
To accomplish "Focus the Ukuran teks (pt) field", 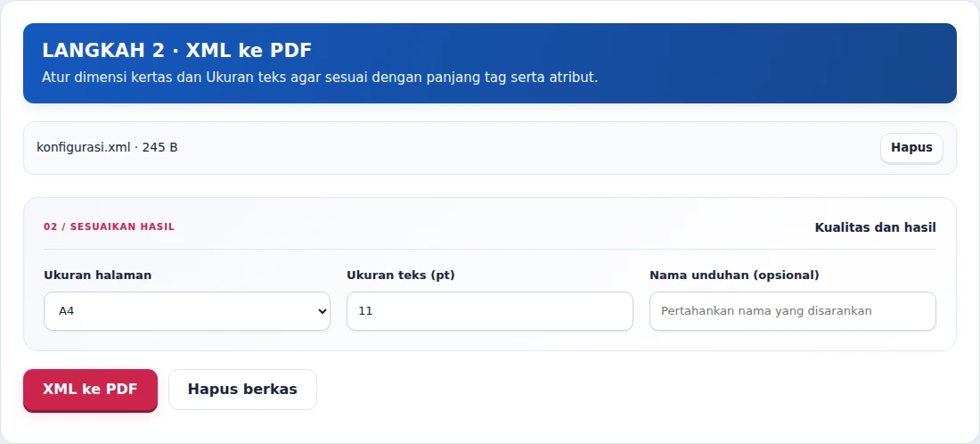I will [489, 311].
